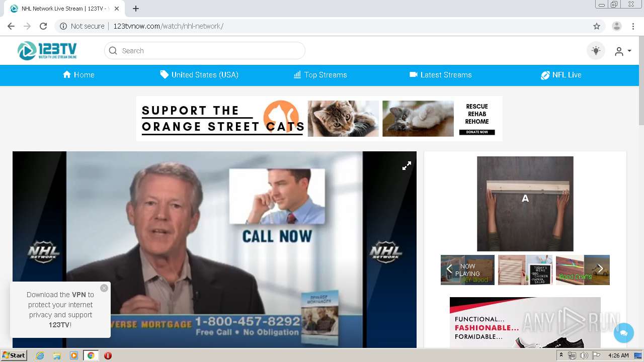Close the NHL Network Live Stream tab
This screenshot has width=644, height=362.
tap(117, 9)
